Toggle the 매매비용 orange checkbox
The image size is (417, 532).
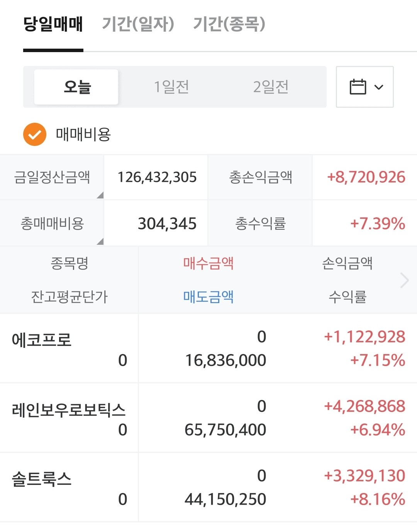pyautogui.click(x=35, y=134)
